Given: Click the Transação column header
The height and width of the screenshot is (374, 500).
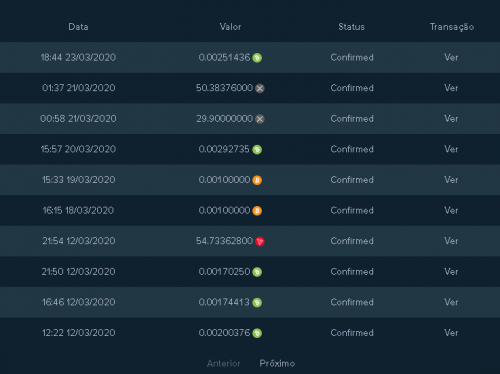Looking at the screenshot, I should coord(452,27).
